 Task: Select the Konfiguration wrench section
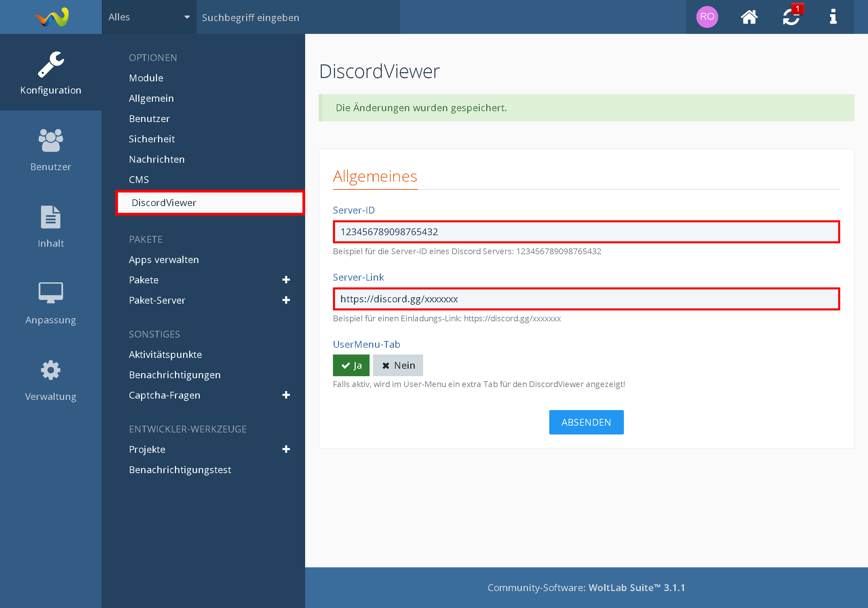coord(51,73)
